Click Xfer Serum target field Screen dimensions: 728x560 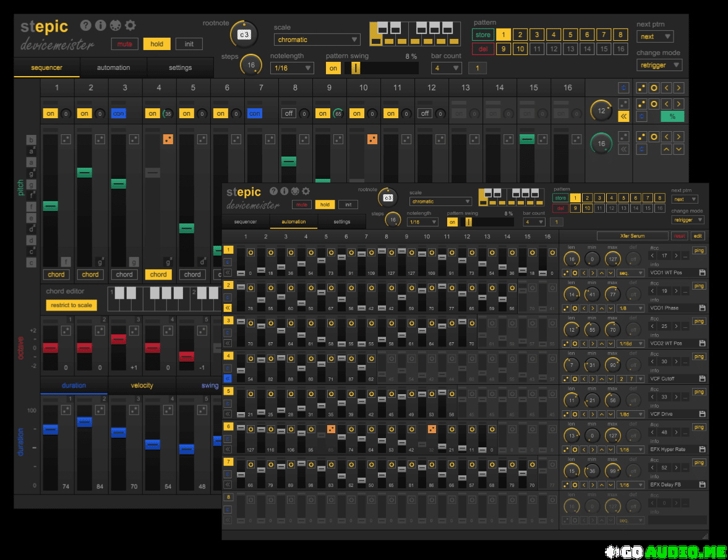[632, 236]
